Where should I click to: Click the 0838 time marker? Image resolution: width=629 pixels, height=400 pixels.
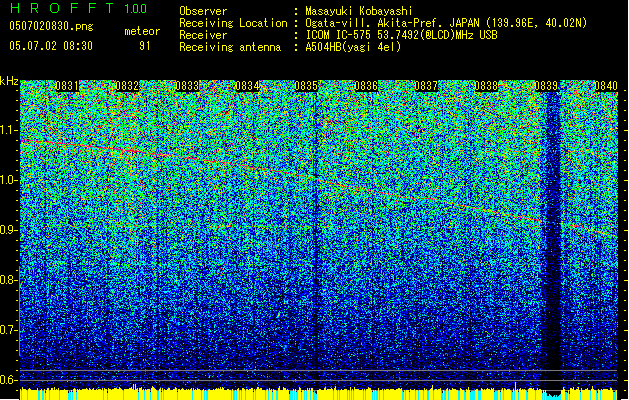[486, 86]
